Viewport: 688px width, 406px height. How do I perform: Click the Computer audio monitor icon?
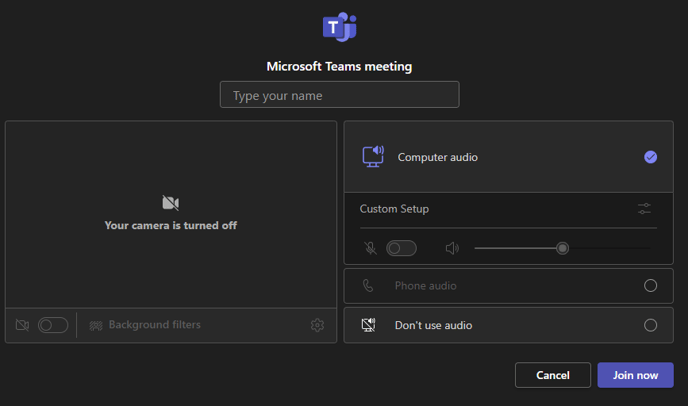[373, 157]
